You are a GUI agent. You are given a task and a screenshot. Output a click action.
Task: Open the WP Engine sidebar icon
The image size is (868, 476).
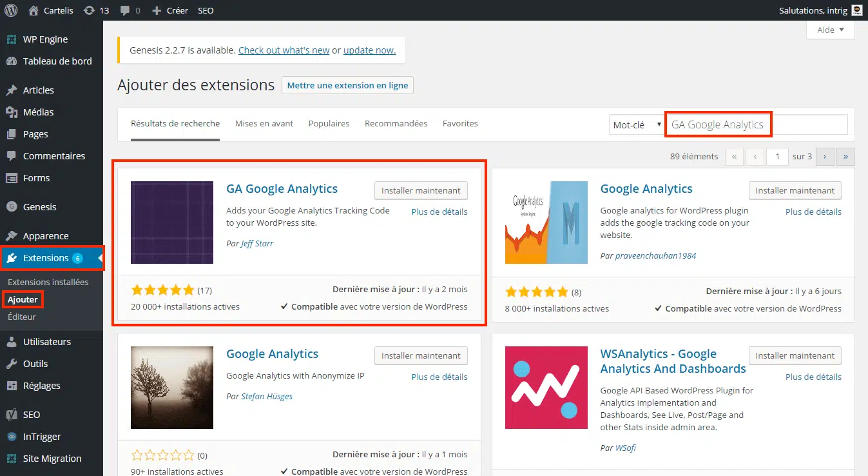(12, 39)
